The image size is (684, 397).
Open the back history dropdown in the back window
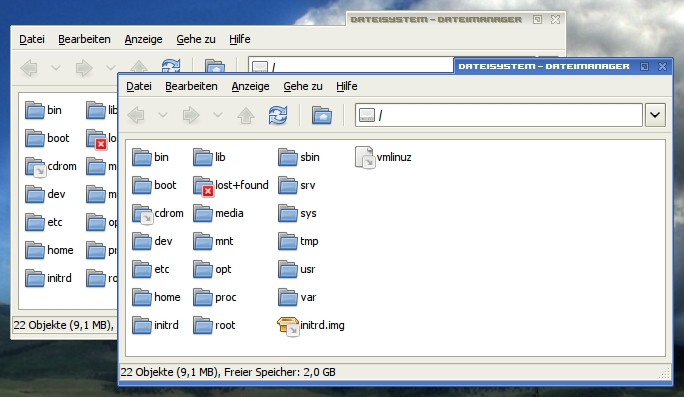56,68
